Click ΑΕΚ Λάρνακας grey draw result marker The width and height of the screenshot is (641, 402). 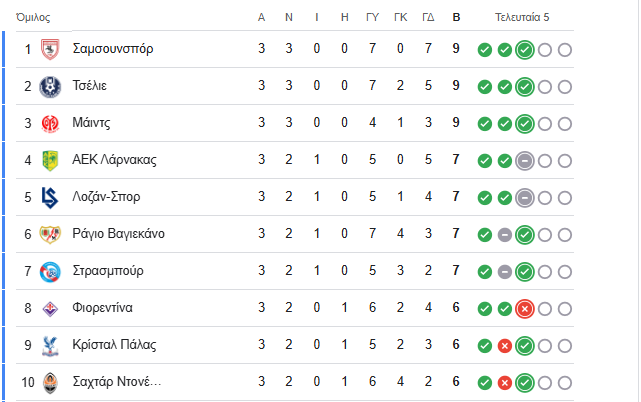click(x=525, y=161)
